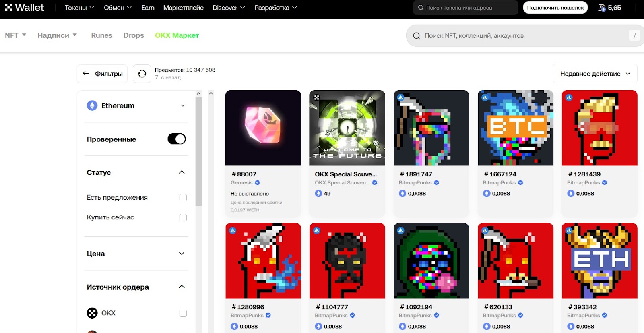Hide the Фильтры panel with the back button
The image size is (644, 333).
102,74
